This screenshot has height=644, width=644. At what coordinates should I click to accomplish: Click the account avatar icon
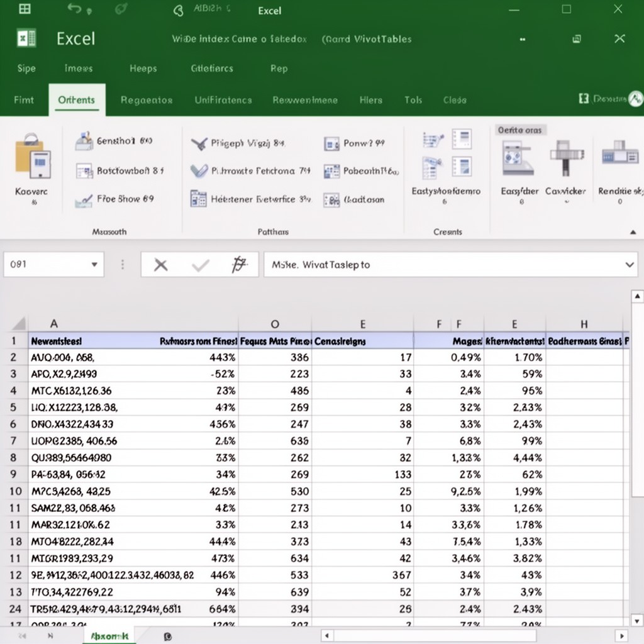pyautogui.click(x=636, y=99)
